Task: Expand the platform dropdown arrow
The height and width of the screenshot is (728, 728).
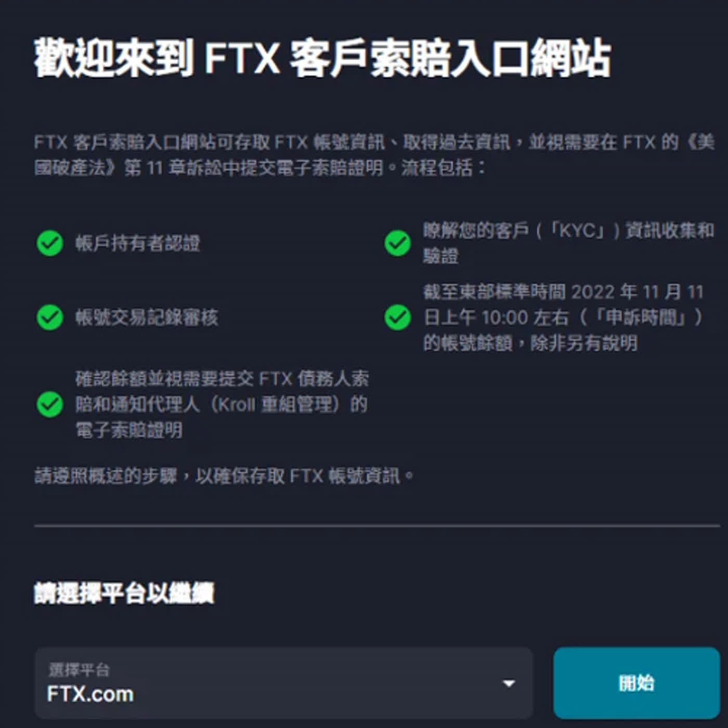Action: 509,683
